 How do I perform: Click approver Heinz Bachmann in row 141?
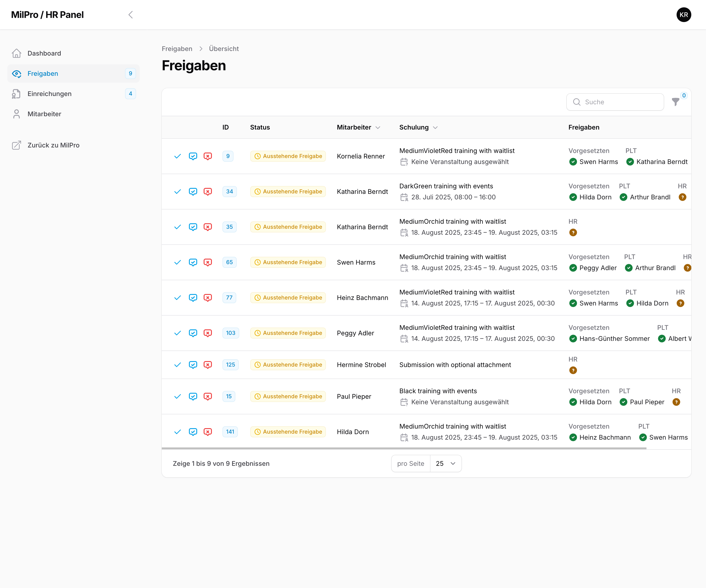point(605,438)
